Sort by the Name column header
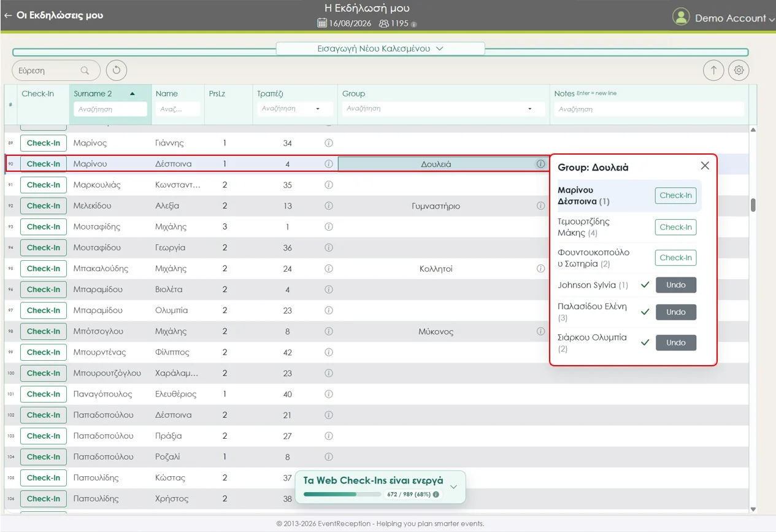The width and height of the screenshot is (776, 532). [x=167, y=94]
